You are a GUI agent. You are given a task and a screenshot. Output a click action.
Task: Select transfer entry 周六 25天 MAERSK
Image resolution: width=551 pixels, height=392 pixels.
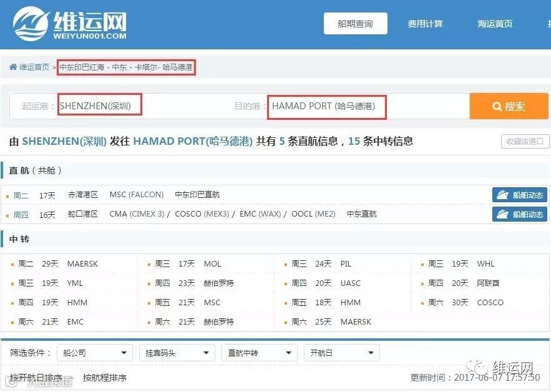pyautogui.click(x=331, y=321)
